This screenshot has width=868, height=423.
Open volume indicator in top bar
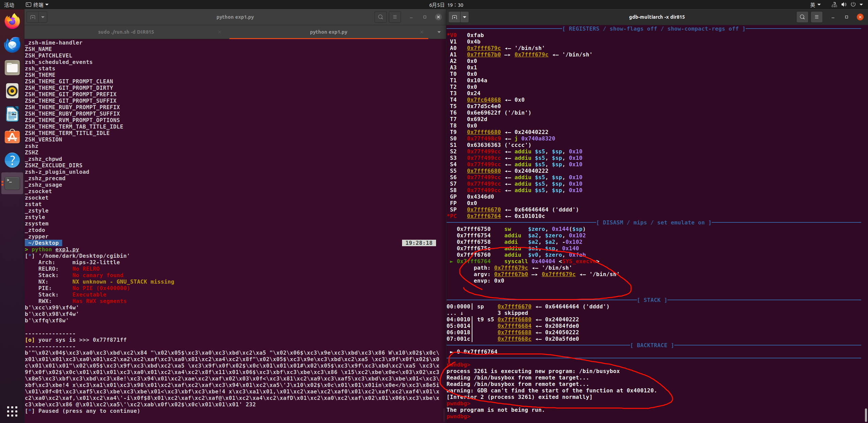[x=844, y=5]
